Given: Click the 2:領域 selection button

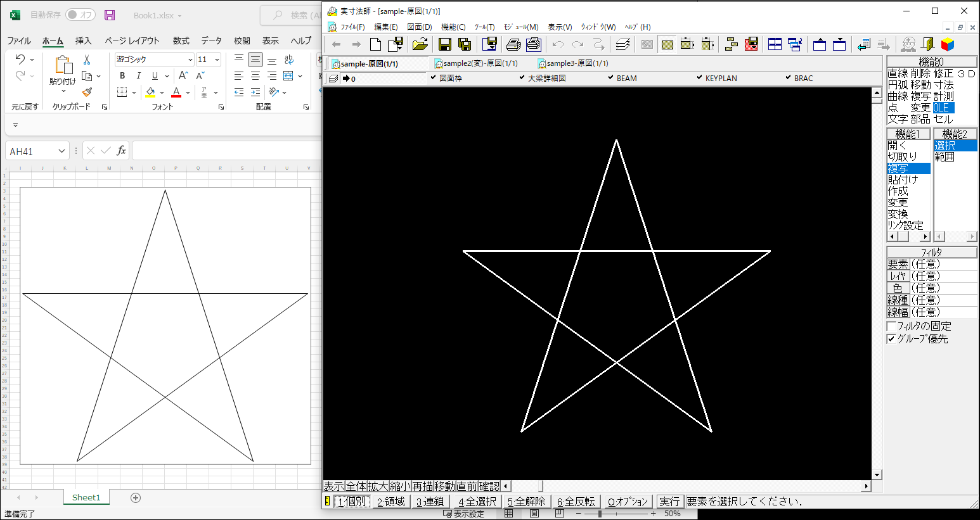Looking at the screenshot, I should (x=391, y=501).
